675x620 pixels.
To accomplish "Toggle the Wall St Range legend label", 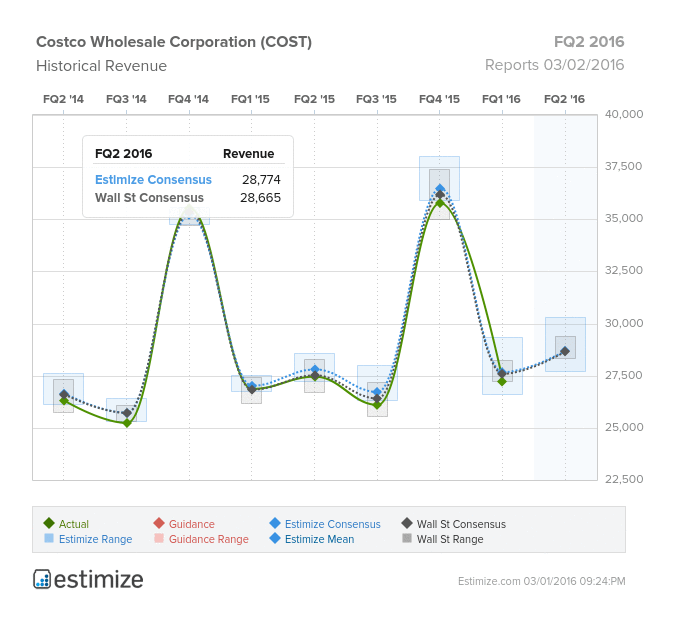I will click(450, 539).
